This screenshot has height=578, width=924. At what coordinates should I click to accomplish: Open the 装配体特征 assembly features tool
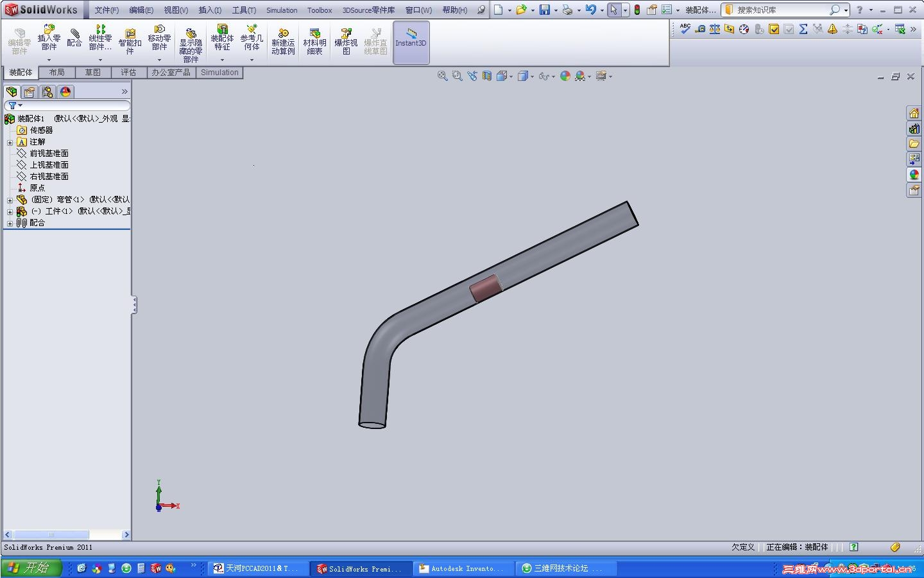[x=222, y=38]
